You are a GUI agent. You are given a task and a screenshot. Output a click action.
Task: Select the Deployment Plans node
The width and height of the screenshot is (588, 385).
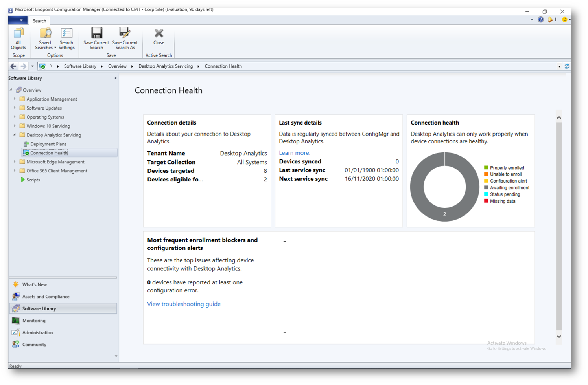tap(48, 144)
